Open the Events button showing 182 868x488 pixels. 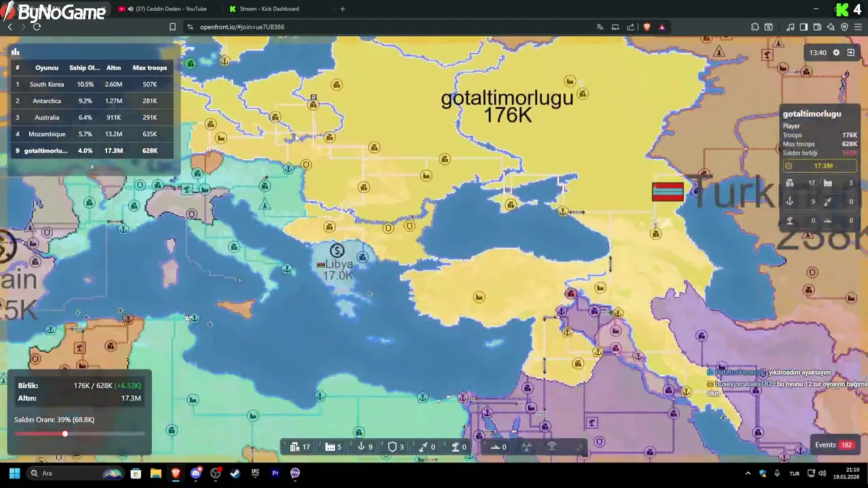pyautogui.click(x=834, y=445)
